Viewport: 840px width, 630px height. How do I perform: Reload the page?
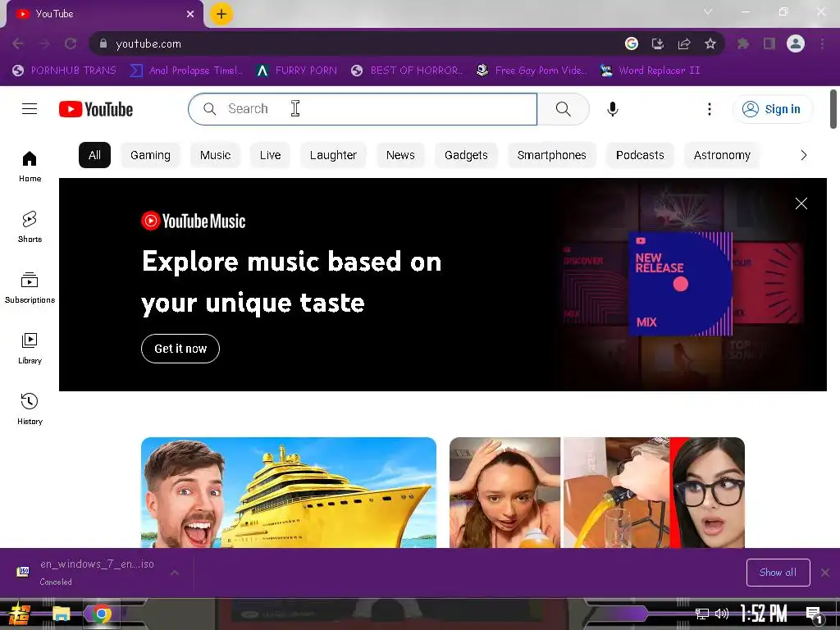pos(71,43)
